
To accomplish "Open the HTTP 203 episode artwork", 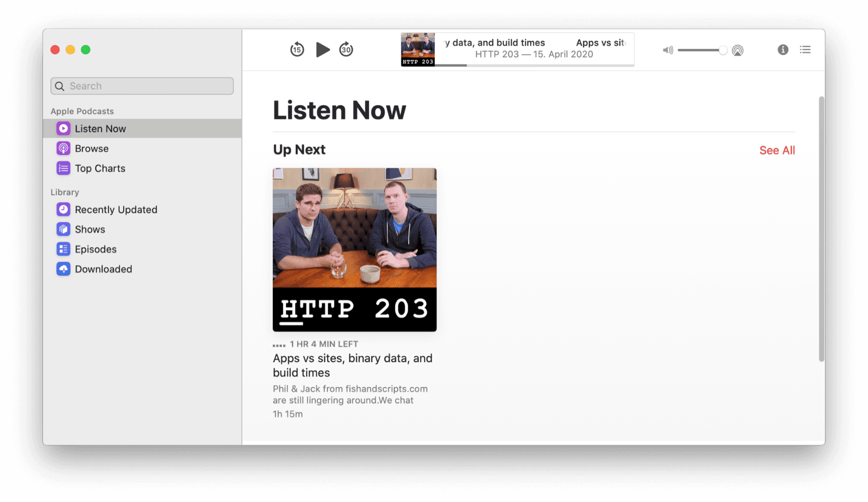I will coord(354,249).
